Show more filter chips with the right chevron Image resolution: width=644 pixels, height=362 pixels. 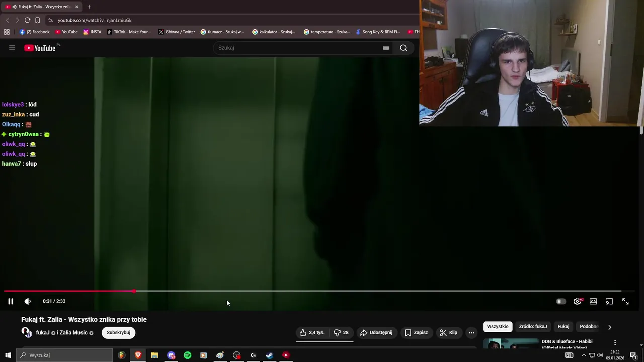click(610, 327)
